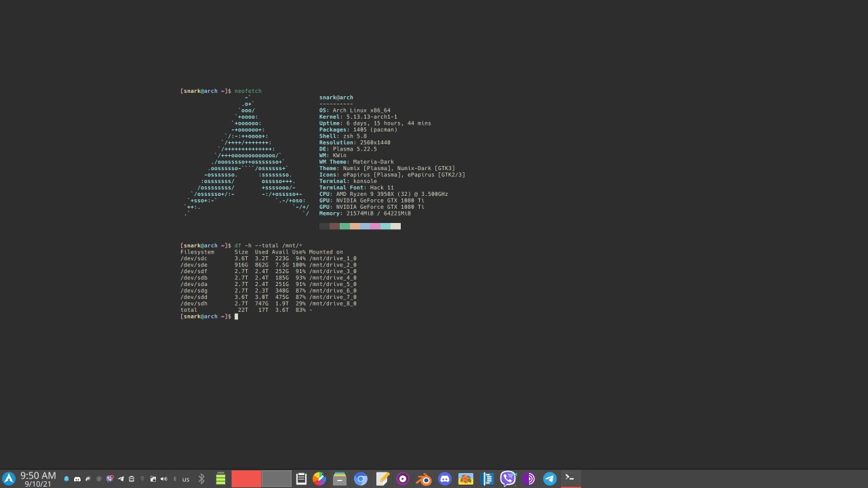This screenshot has width=868, height=488.
Task: Click the 'Filesystem' column header
Action: coord(197,252)
